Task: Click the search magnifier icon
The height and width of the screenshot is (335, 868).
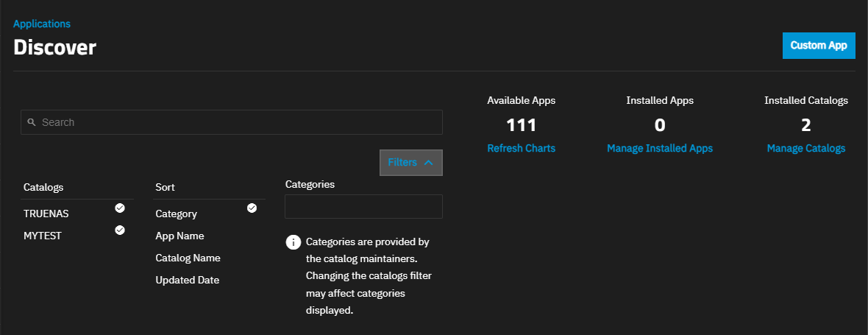Action: pyautogui.click(x=32, y=122)
